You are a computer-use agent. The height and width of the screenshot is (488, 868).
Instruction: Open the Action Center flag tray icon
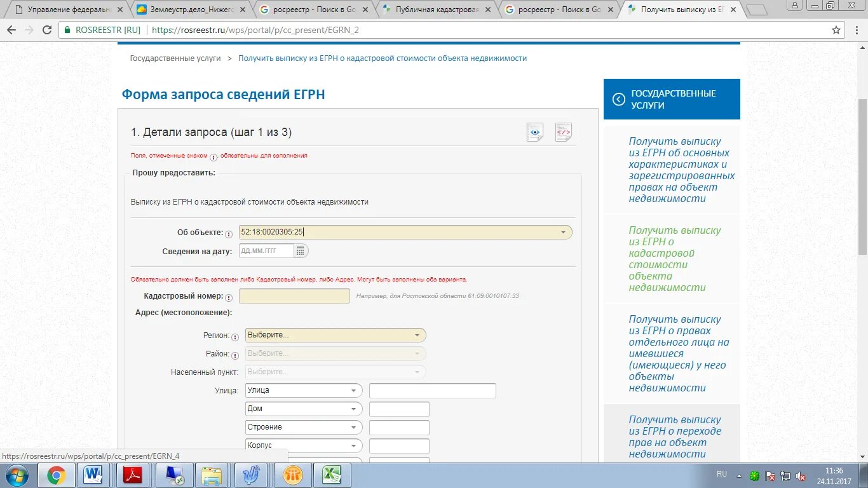click(x=770, y=476)
